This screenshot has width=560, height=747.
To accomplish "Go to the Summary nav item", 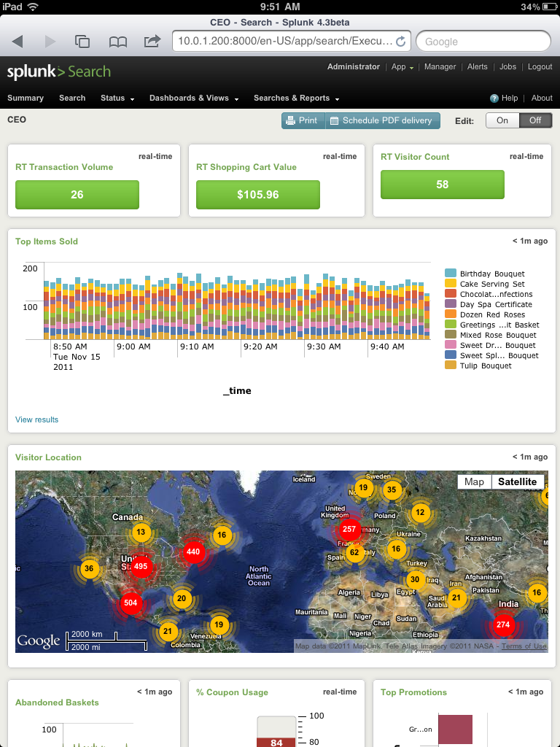I will (x=26, y=98).
